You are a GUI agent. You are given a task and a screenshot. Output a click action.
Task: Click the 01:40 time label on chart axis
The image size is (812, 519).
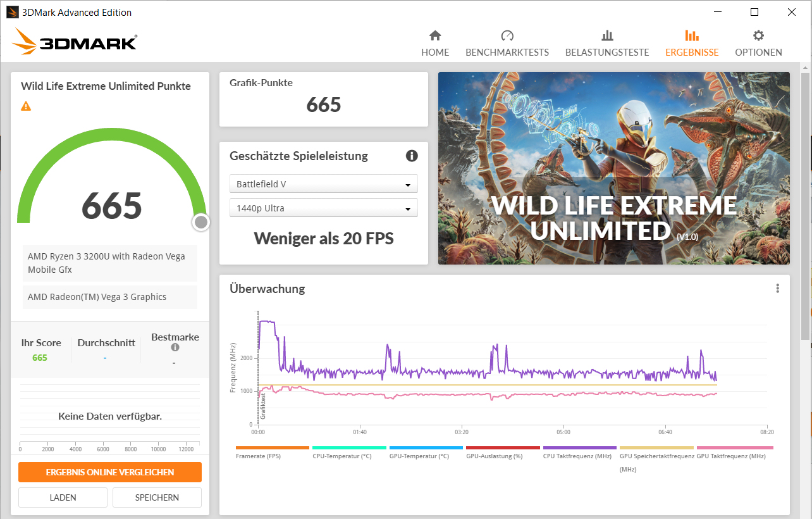359,432
